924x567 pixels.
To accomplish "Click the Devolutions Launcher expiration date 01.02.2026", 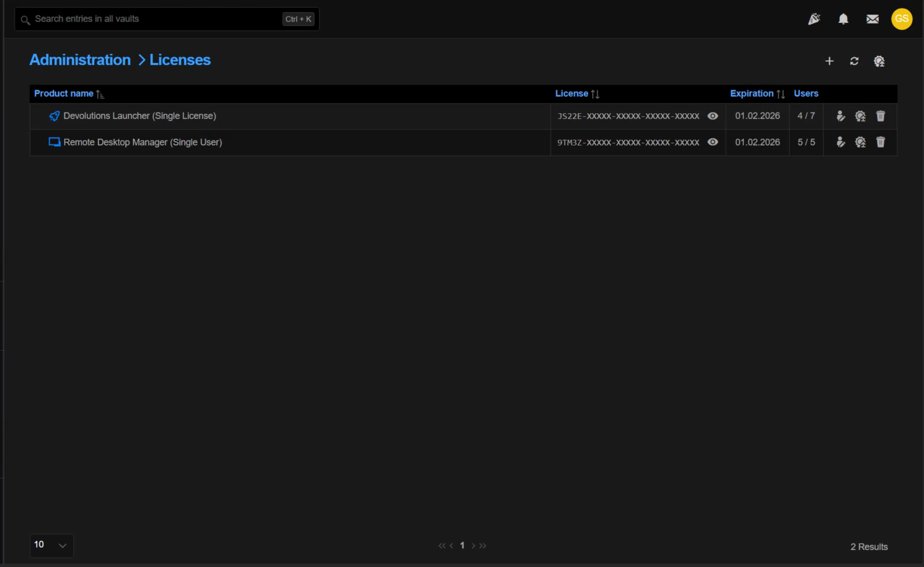I will point(757,116).
